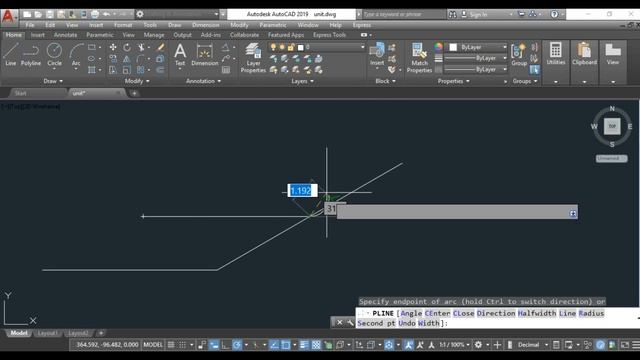Select the Text annotation tool
This screenshot has width=640, height=360.
[x=180, y=55]
